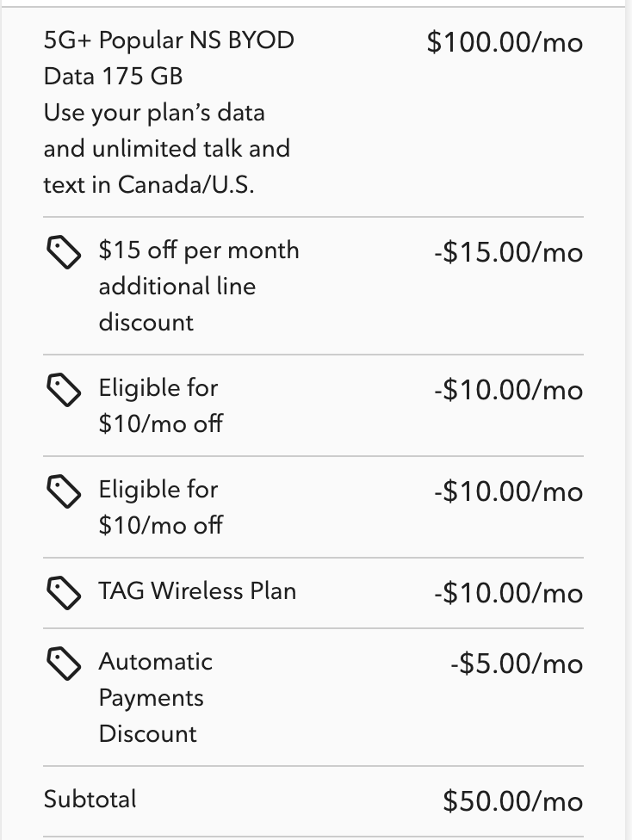Image resolution: width=632 pixels, height=840 pixels.
Task: Click the tag icon for Automatic Payments Discount
Action: 64,663
